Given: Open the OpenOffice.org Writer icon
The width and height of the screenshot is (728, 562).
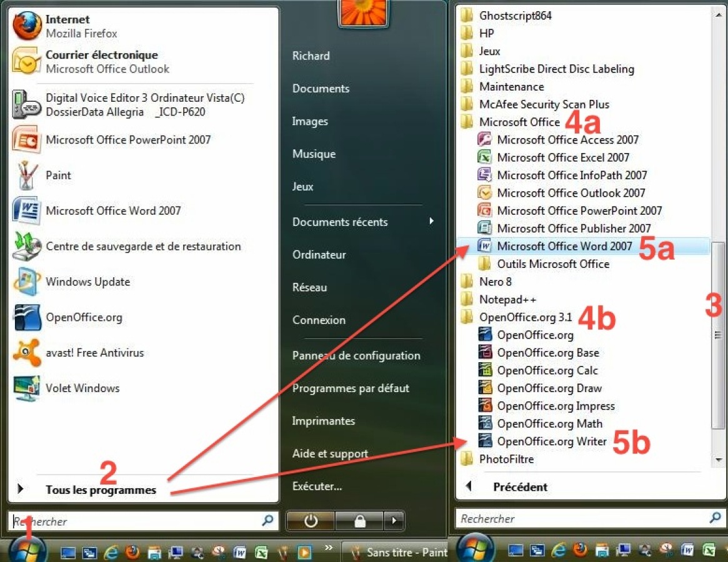Looking at the screenshot, I should tap(485, 441).
